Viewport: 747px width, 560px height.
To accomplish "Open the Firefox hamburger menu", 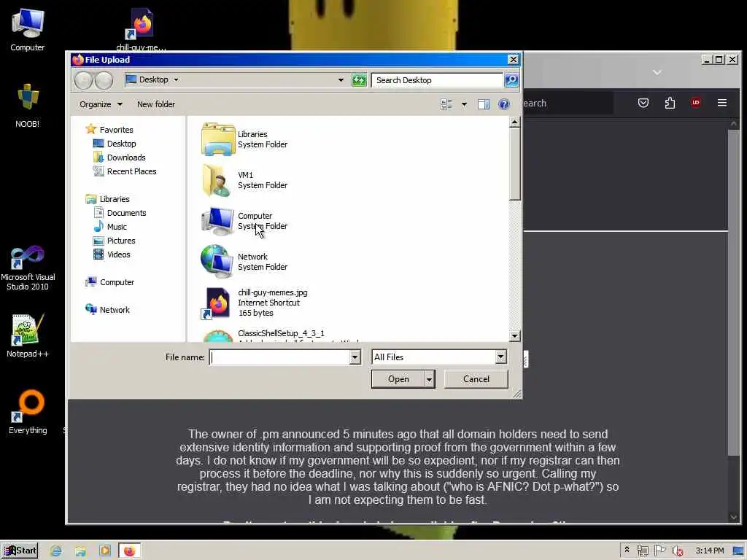I will [x=721, y=103].
